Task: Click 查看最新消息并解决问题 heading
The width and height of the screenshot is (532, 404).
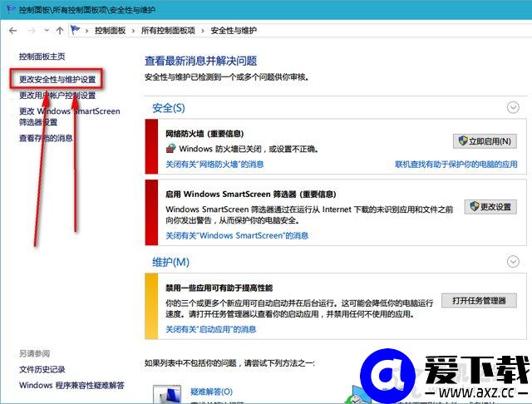Action: point(200,61)
